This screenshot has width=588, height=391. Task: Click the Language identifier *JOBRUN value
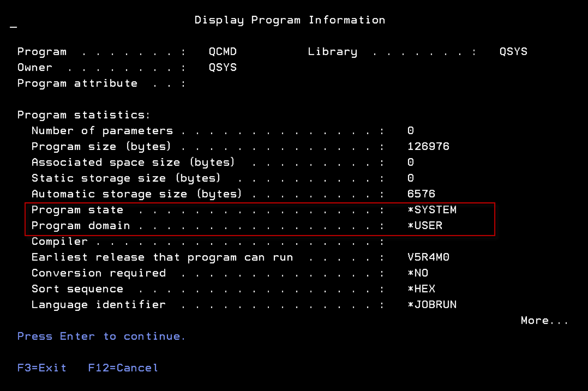(432, 304)
